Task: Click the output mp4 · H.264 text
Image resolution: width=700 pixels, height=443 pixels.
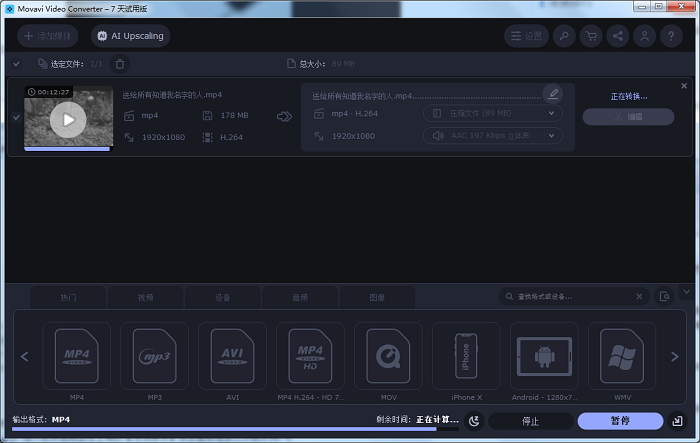Action: point(354,113)
